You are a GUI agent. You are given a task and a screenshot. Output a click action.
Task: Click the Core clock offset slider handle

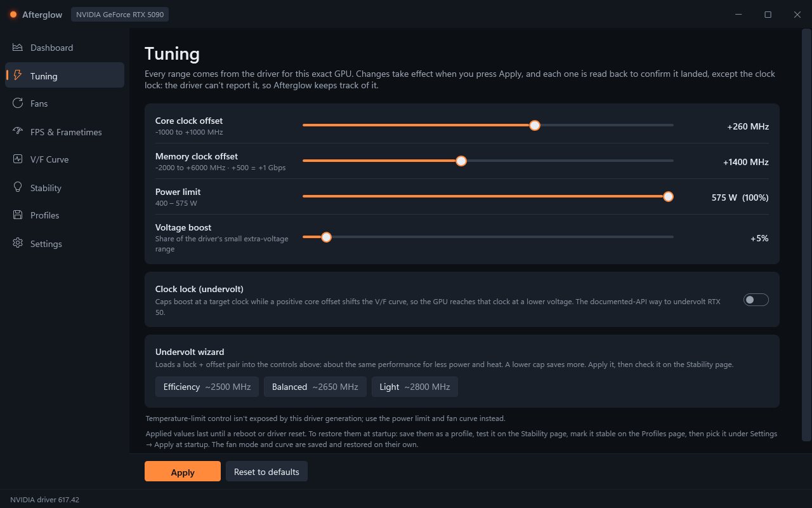tap(535, 125)
